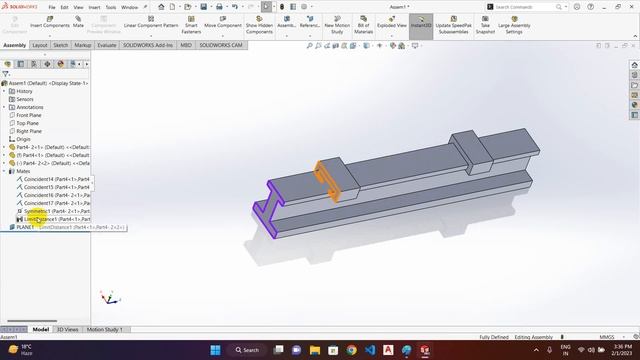Click the Select cursor tool
Viewport: 640px width, 360px height.
pyautogui.click(x=266, y=7)
